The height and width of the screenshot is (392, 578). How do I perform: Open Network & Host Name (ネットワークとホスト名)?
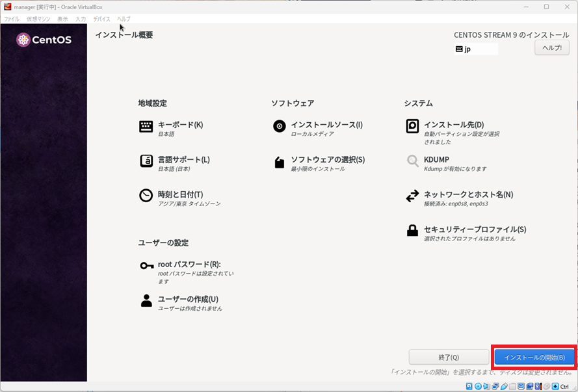[459, 198]
